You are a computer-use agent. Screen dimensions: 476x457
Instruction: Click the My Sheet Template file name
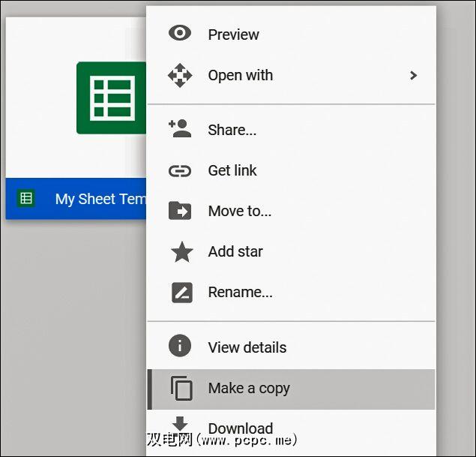point(100,199)
